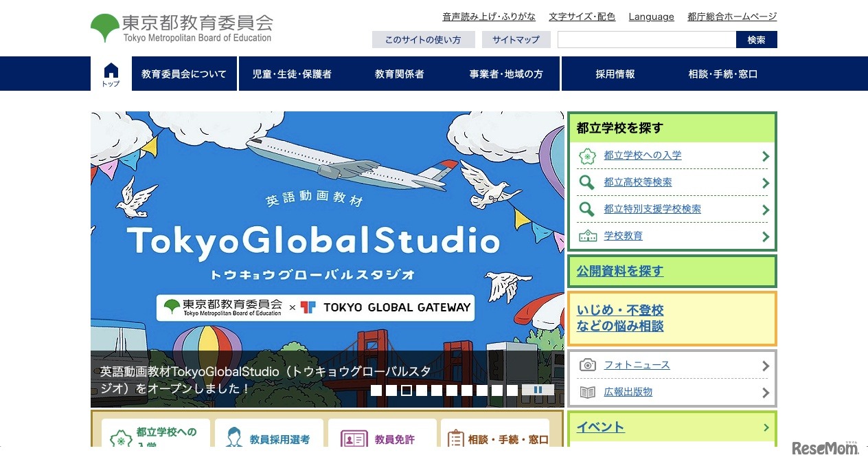Screen dimensions: 868x464
Task: Click inside the site search text field
Action: click(646, 39)
